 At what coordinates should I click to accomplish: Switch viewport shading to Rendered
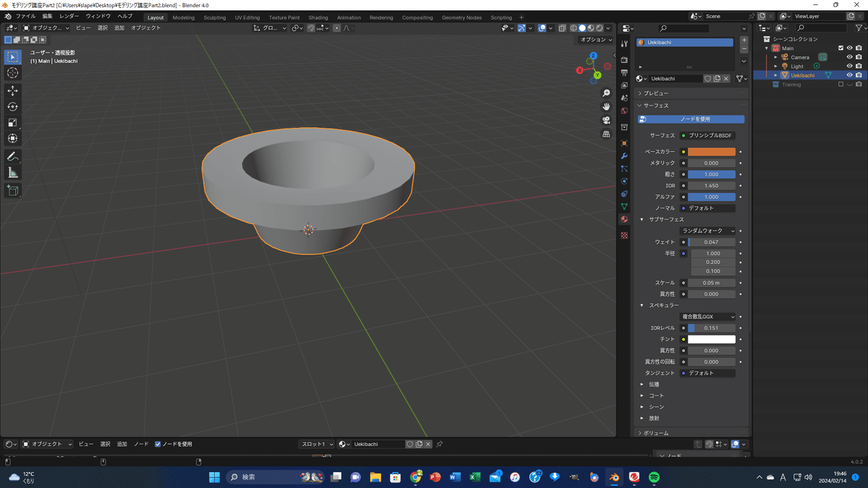tap(600, 28)
